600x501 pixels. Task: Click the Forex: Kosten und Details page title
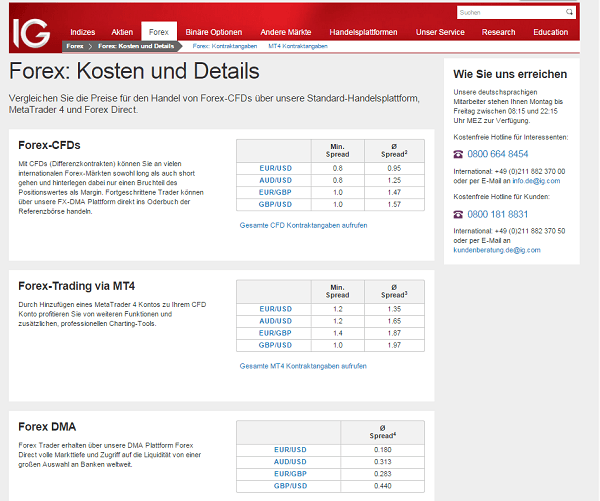click(x=134, y=71)
